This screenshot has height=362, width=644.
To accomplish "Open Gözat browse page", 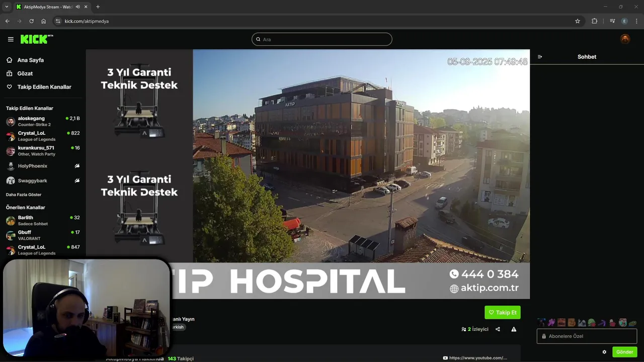I will click(x=25, y=73).
